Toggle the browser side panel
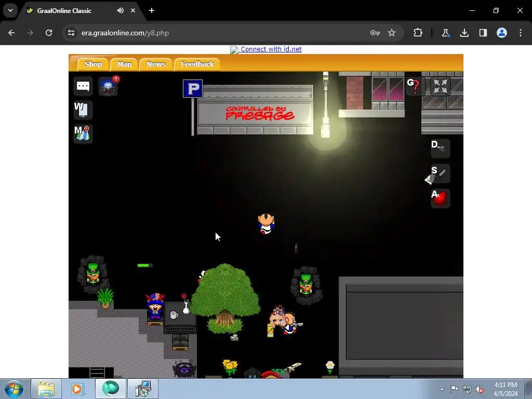 pos(483,33)
